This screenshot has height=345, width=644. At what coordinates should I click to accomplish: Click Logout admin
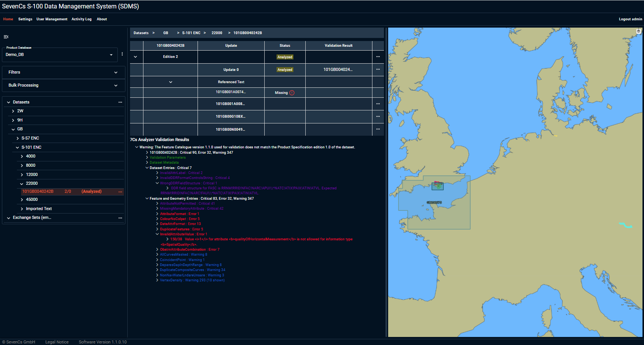[630, 19]
